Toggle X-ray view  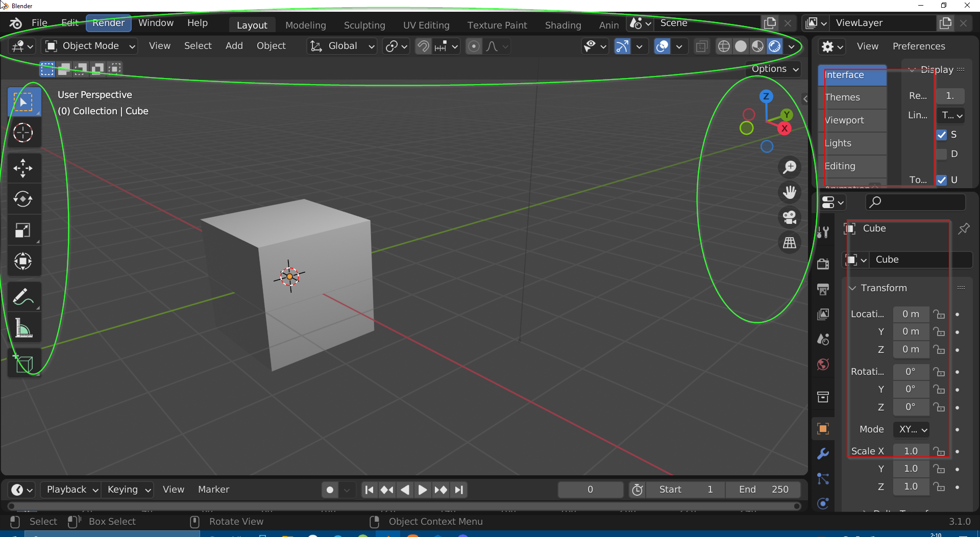pyautogui.click(x=702, y=46)
